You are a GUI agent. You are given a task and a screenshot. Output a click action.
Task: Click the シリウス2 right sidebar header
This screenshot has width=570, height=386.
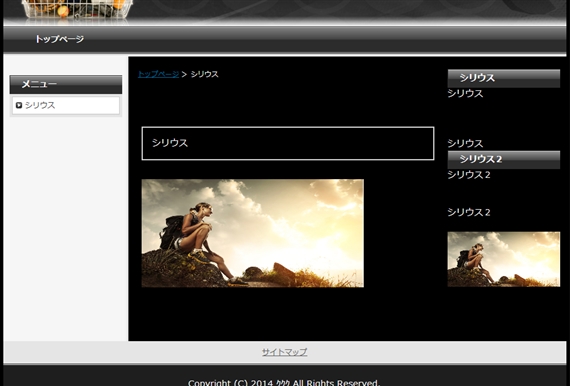click(x=503, y=160)
